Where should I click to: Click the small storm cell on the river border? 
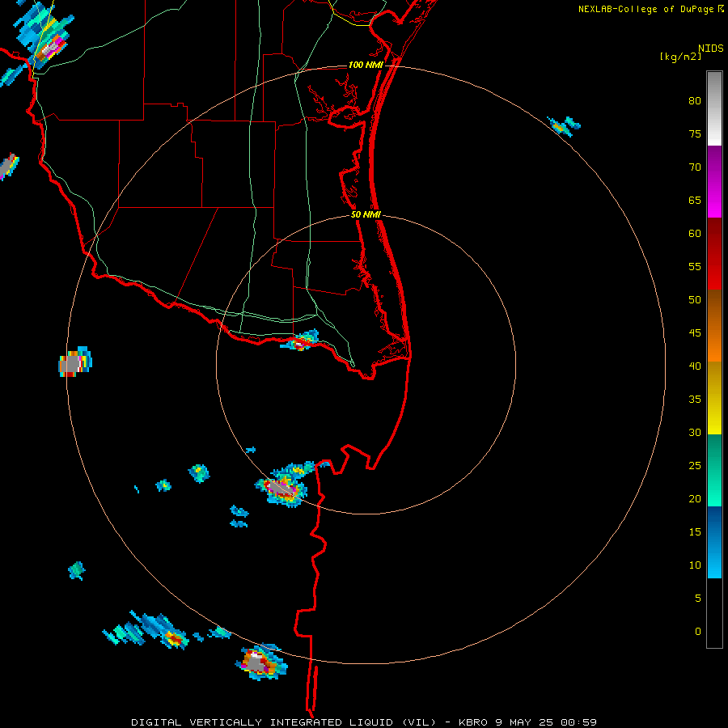tap(300, 341)
